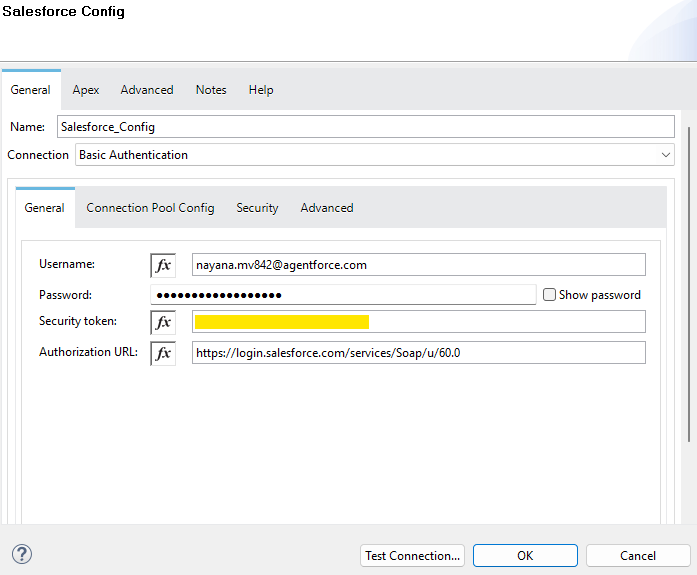Switch to the Apex tab

tap(86, 90)
